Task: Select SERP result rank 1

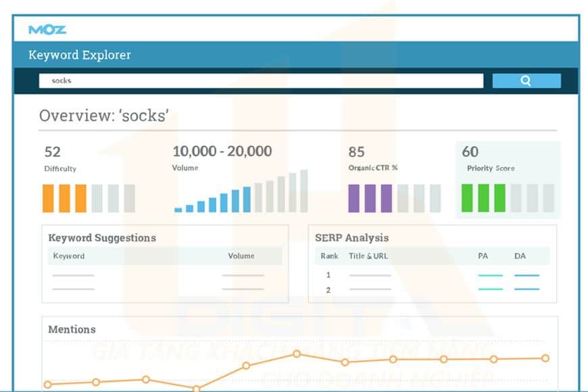Action: click(x=328, y=275)
